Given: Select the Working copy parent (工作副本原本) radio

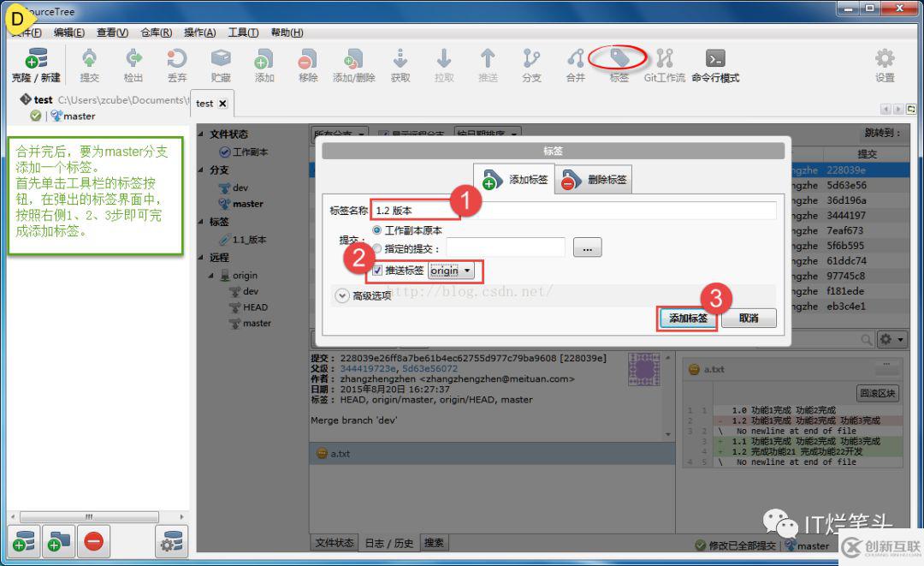Looking at the screenshot, I should [x=376, y=230].
